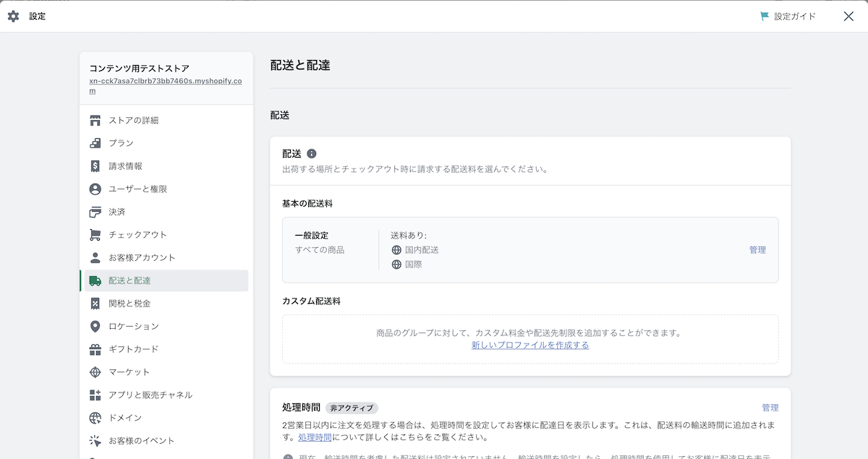
Task: Click the 非アクティブ status badge
Action: click(x=352, y=408)
